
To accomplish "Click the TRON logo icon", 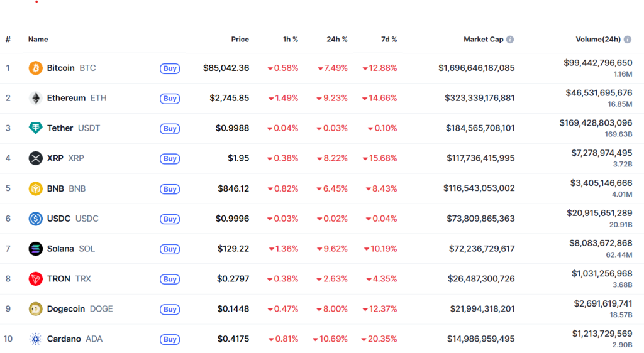I will coord(36,279).
